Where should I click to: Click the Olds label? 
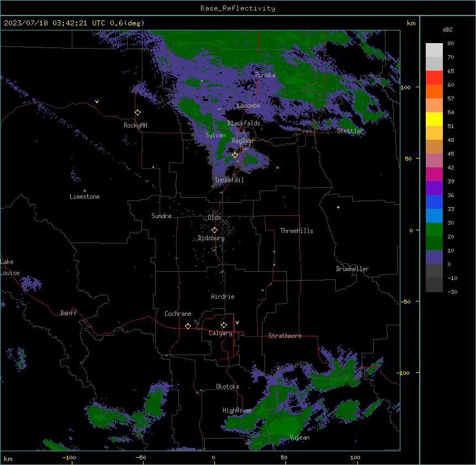(x=214, y=218)
